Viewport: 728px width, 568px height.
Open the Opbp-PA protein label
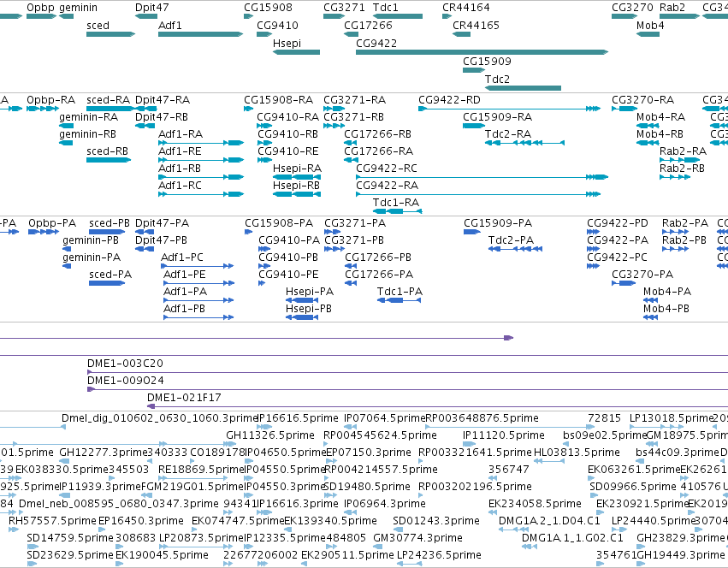[52, 223]
